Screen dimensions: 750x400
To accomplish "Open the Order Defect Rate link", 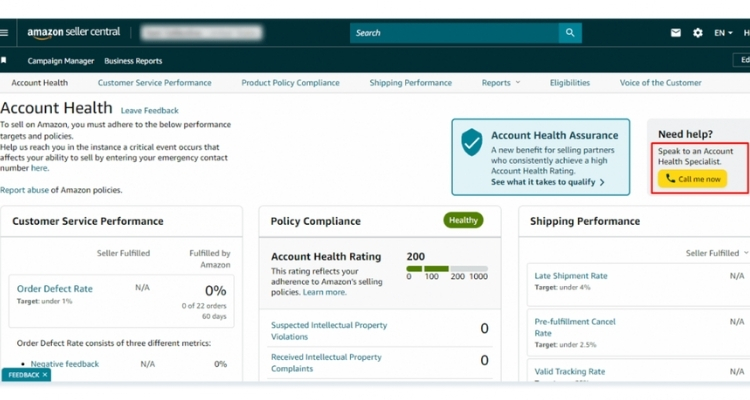I will pyautogui.click(x=55, y=289).
